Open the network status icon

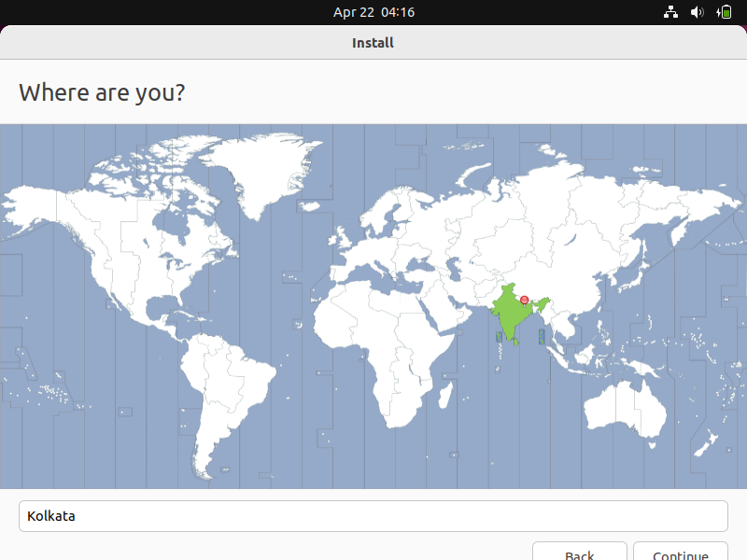pos(670,12)
